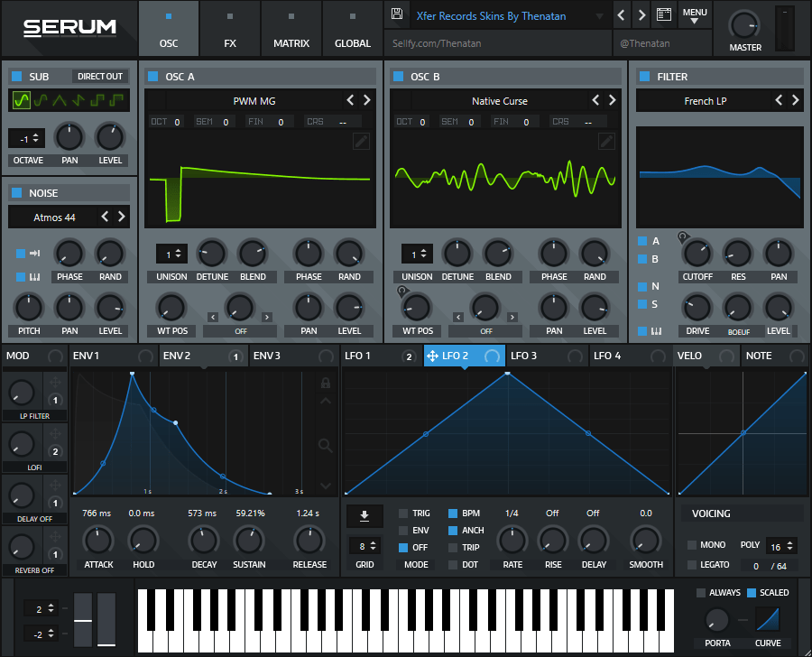Click the download arrow icon in the LFO panel
This screenshot has height=657, width=812.
pyautogui.click(x=364, y=516)
